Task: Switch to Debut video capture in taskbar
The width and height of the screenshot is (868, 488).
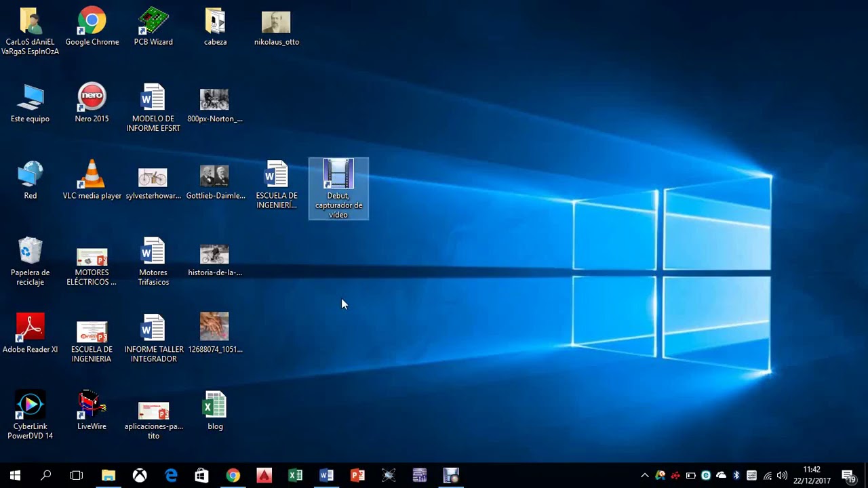Action: point(451,476)
